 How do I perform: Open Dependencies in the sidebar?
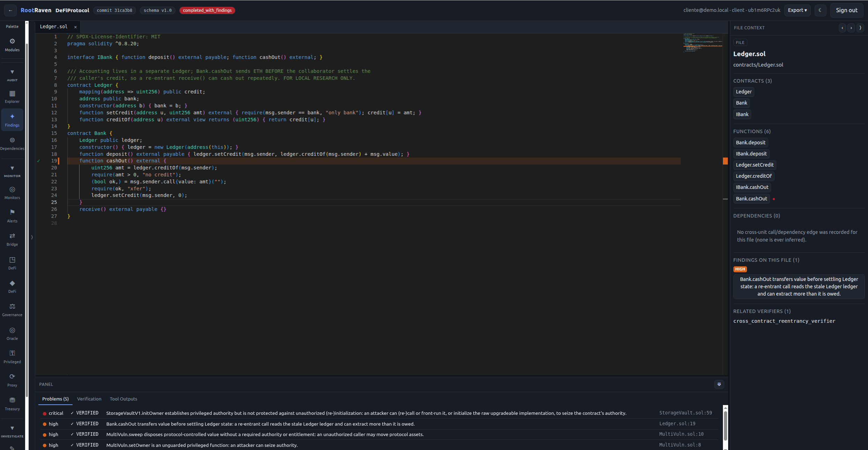12,144
